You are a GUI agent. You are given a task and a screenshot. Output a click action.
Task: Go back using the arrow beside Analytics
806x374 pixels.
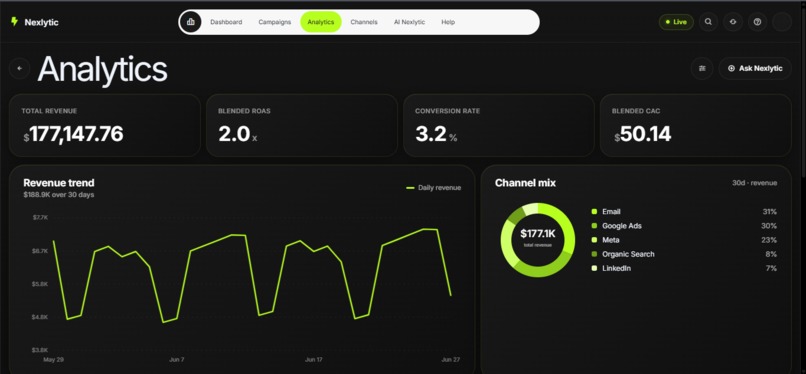click(20, 68)
